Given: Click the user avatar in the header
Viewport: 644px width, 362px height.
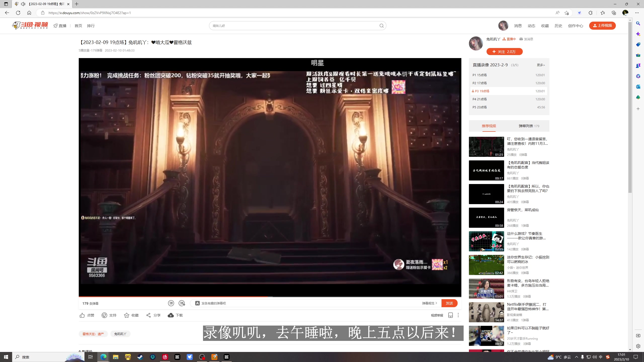Looking at the screenshot, I should click(503, 26).
